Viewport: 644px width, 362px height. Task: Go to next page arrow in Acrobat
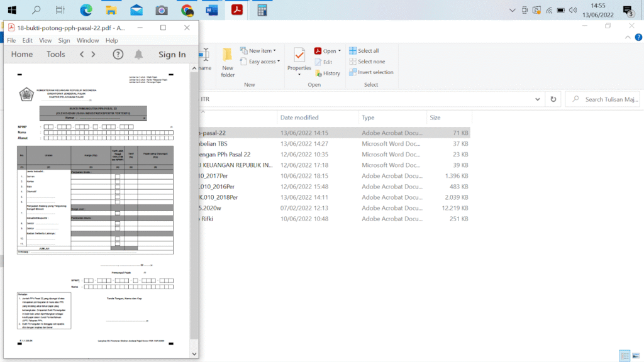[x=94, y=55]
